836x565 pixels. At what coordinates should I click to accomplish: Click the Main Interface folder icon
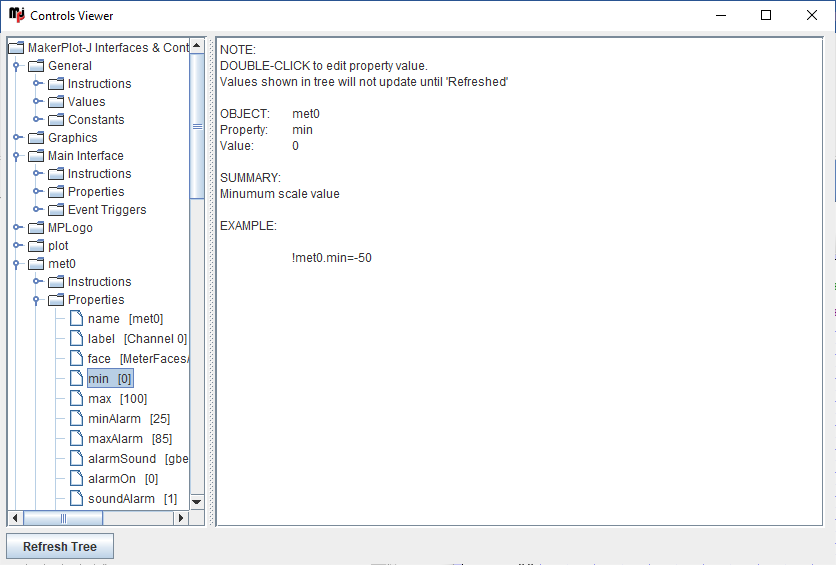[x=36, y=156]
